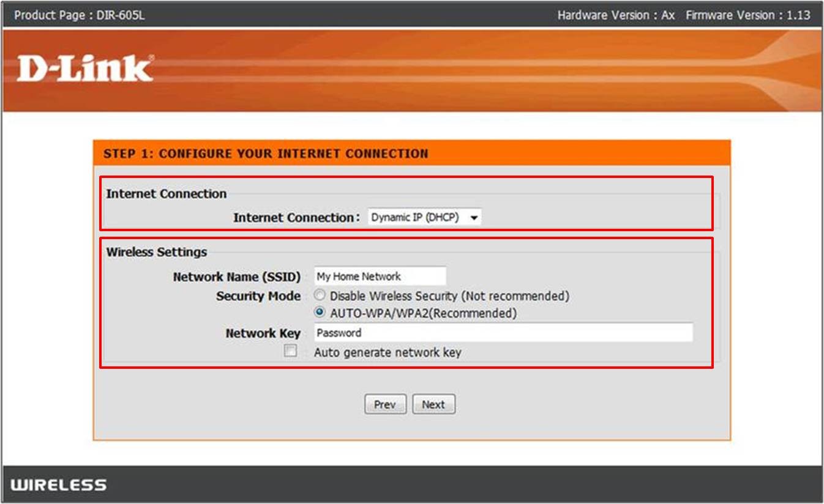Image resolution: width=824 pixels, height=504 pixels.
Task: Click the WIRELESS logo in the footer
Action: click(x=59, y=485)
